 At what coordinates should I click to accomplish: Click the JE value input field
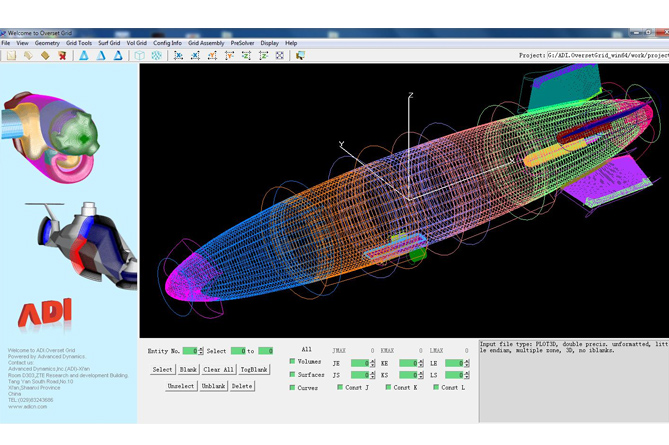pos(361,363)
